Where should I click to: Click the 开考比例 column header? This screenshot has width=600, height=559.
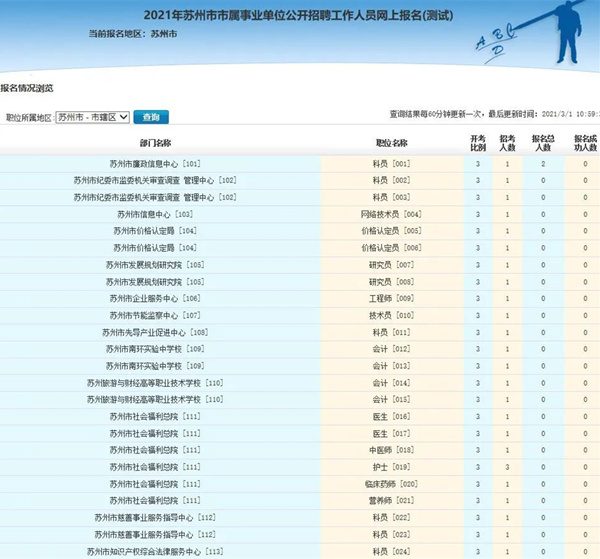[x=478, y=143]
